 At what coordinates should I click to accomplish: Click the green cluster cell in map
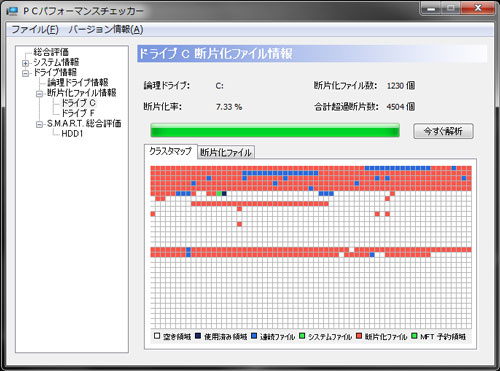(x=219, y=193)
